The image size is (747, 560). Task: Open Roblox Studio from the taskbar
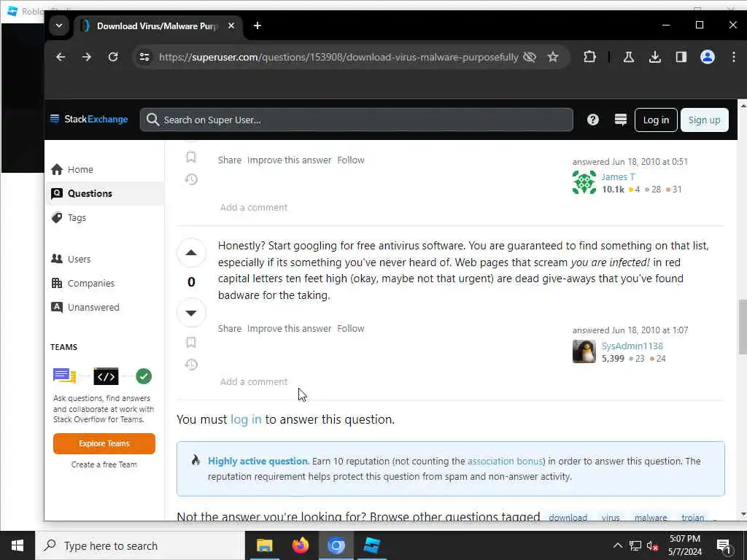coord(371,545)
